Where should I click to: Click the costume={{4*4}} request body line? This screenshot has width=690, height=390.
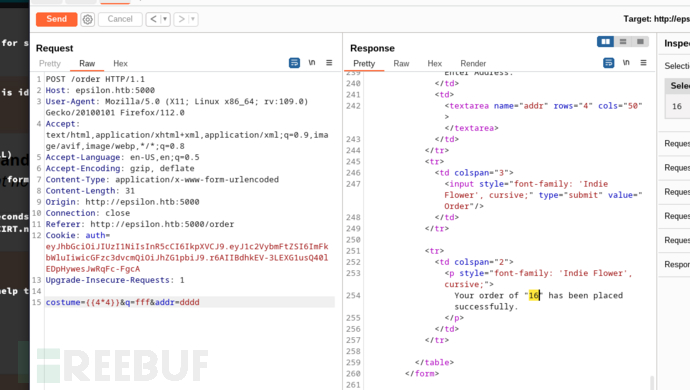[x=122, y=302]
